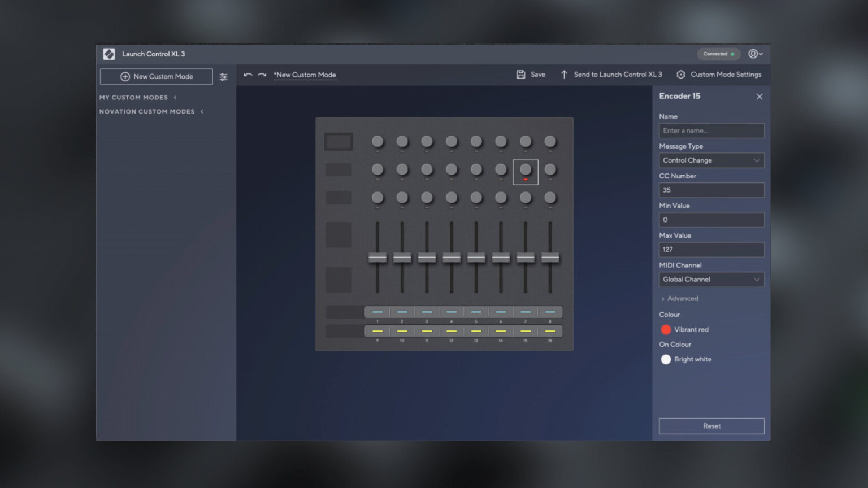Open the user account icon at top right
Screen dimensions: 868x488
pos(753,54)
